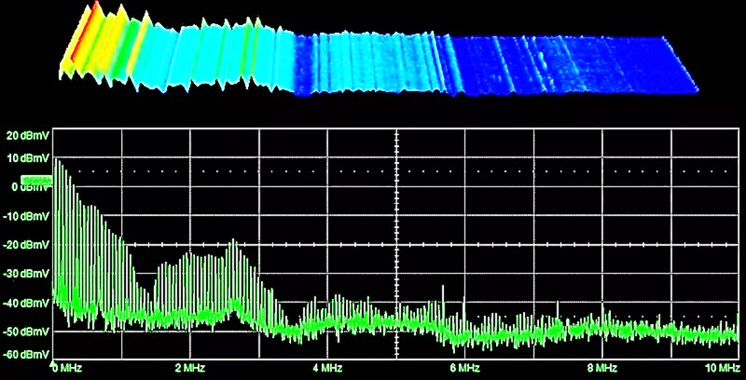746x380 pixels.
Task: Click the 8 MHz frequency label
Action: pos(602,368)
